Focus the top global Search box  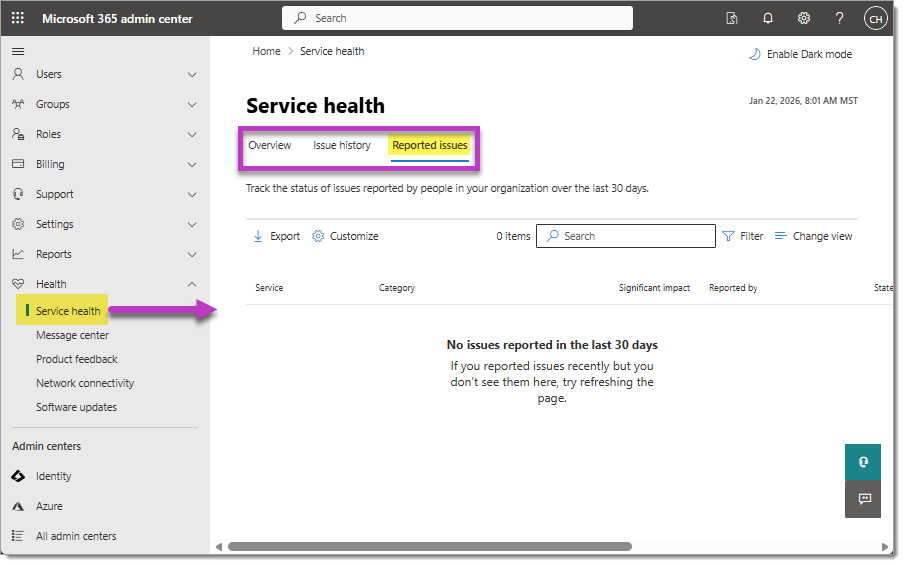[x=457, y=18]
